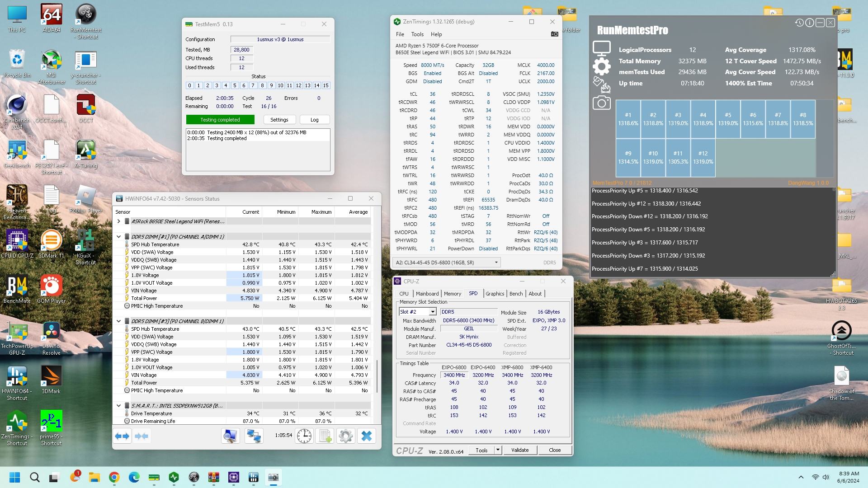Switch to CPU-Z Mainboard tab

[x=427, y=294]
